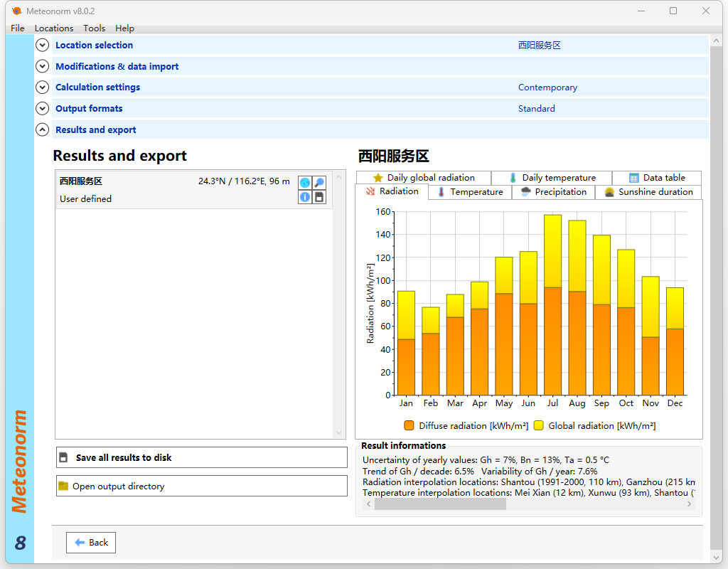Click the July bar in the radiation chart

(x=552, y=304)
